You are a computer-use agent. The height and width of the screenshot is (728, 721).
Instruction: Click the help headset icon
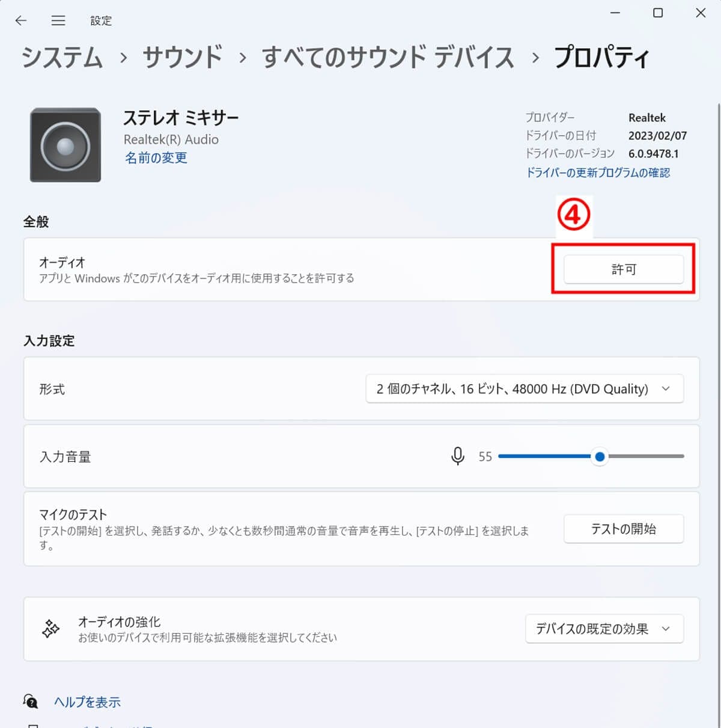[31, 701]
